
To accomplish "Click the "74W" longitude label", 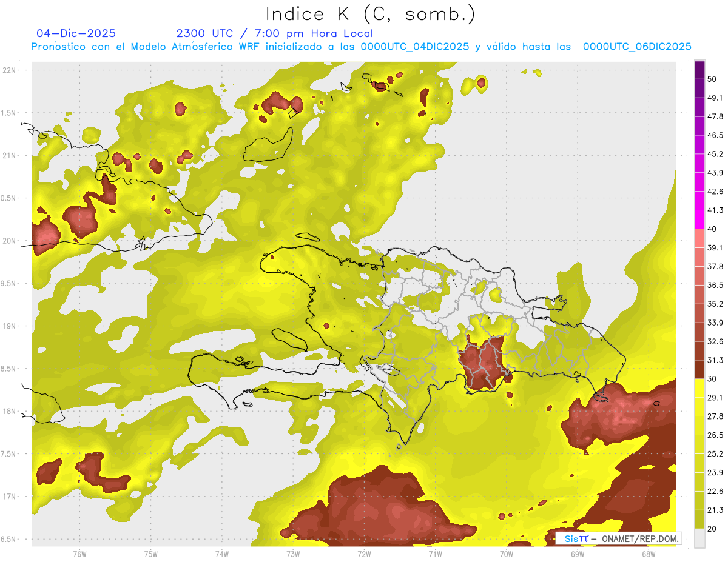I will (221, 554).
